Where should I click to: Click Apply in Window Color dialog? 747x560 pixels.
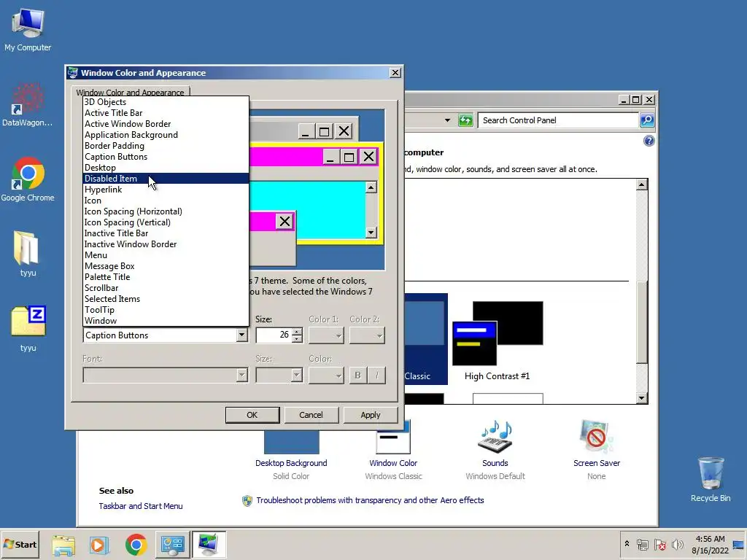pos(370,415)
